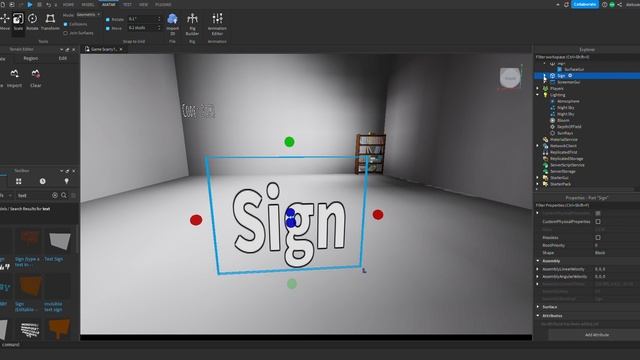The width and height of the screenshot is (640, 360).
Task: Click the green bottom scale handle
Action: click(x=292, y=284)
